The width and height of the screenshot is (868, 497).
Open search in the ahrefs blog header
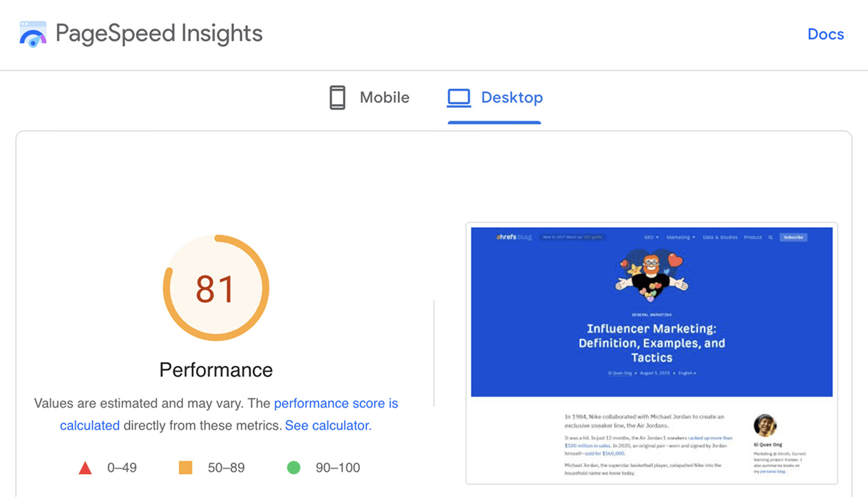point(771,237)
